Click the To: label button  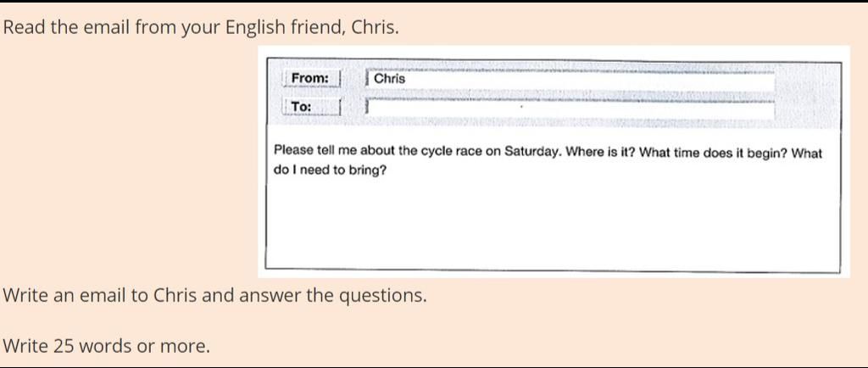[x=310, y=107]
